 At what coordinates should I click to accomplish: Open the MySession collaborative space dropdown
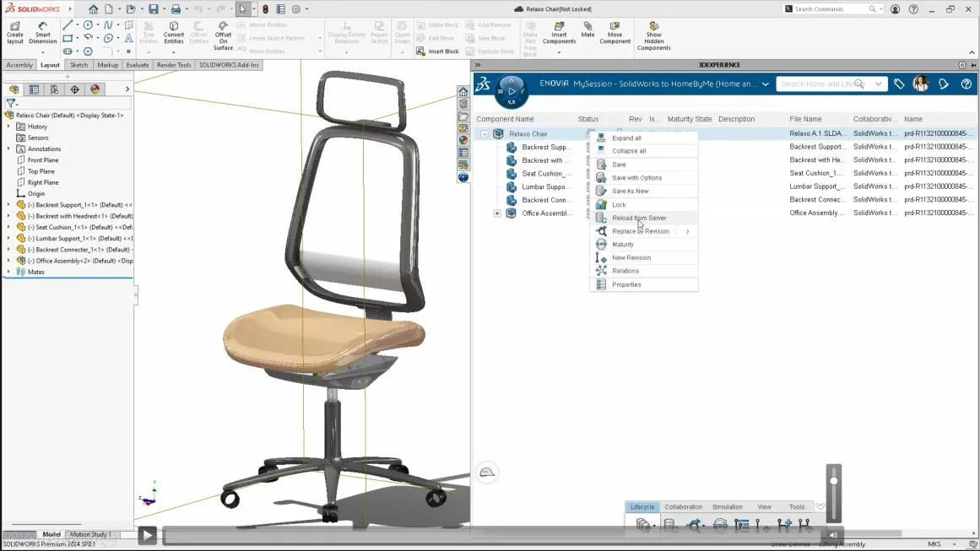[766, 84]
